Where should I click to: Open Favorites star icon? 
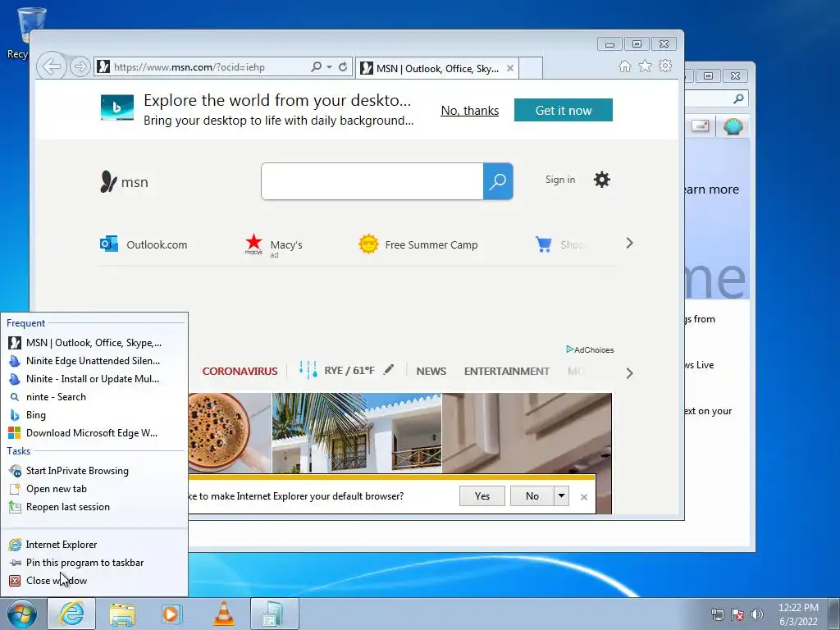tap(645, 66)
